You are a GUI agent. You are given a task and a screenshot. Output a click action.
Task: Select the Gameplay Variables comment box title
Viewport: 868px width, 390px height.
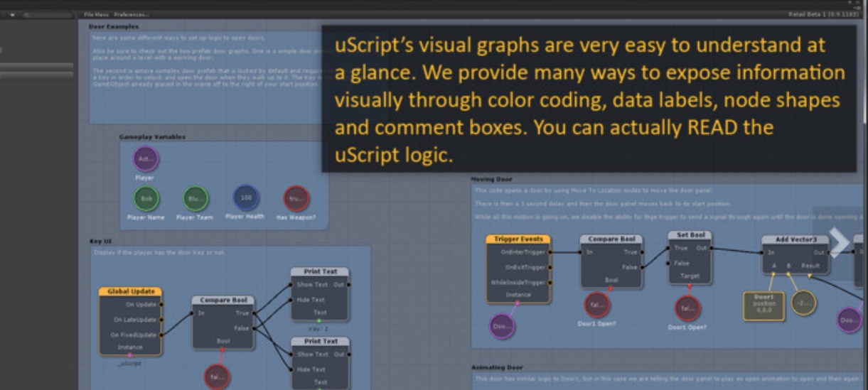(153, 136)
